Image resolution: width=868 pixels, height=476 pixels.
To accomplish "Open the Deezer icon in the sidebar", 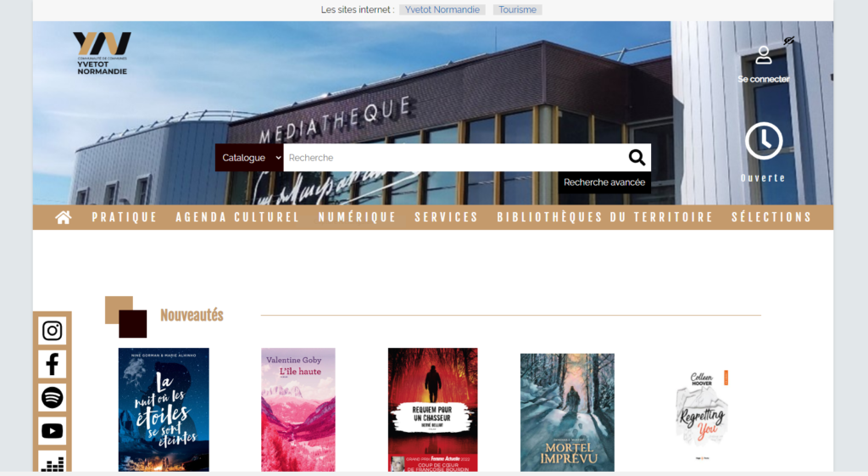I will [52, 462].
